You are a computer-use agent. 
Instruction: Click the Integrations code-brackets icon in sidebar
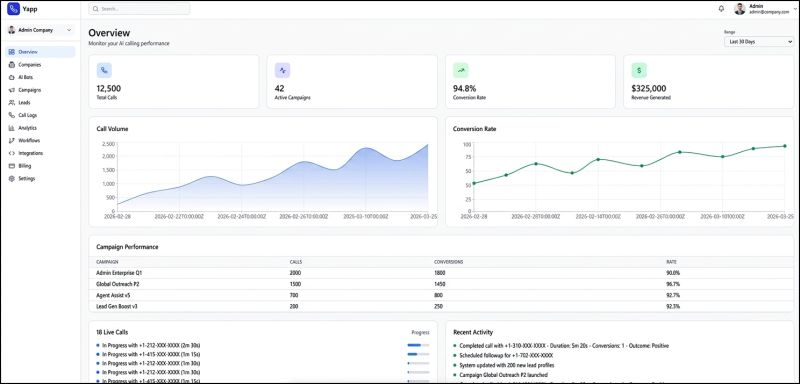point(12,153)
